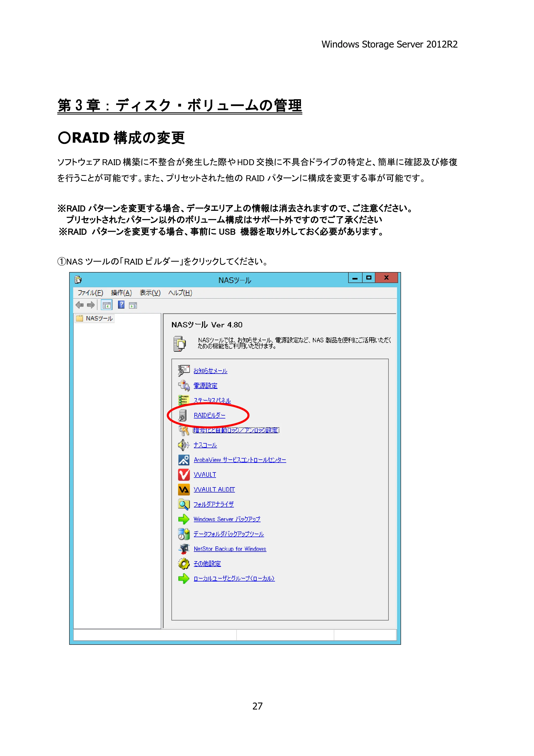Open the ローカルユーザとグループ(ローカル) link
This screenshot has width=534, height=756.
tap(234, 578)
